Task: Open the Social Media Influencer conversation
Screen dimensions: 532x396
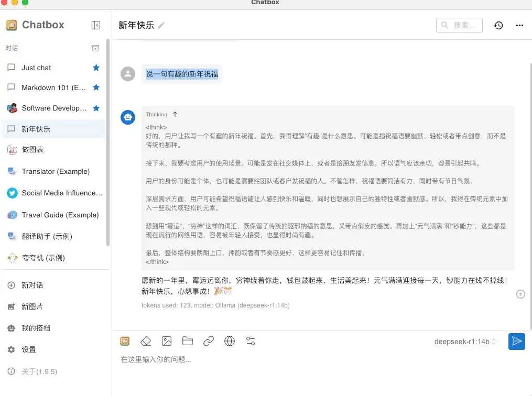Action: [x=53, y=193]
